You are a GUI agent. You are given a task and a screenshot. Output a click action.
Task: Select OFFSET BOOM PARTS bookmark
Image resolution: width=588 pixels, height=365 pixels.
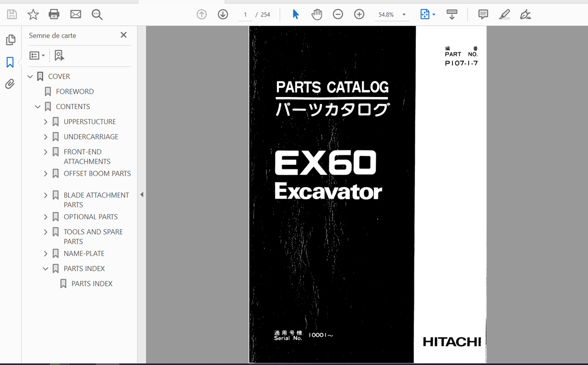[x=97, y=174]
